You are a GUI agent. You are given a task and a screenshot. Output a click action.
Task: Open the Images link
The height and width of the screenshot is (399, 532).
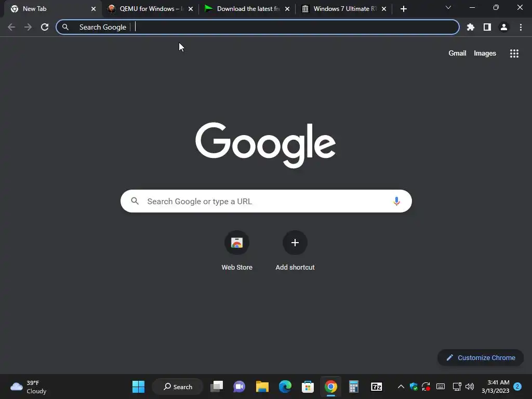point(485,54)
